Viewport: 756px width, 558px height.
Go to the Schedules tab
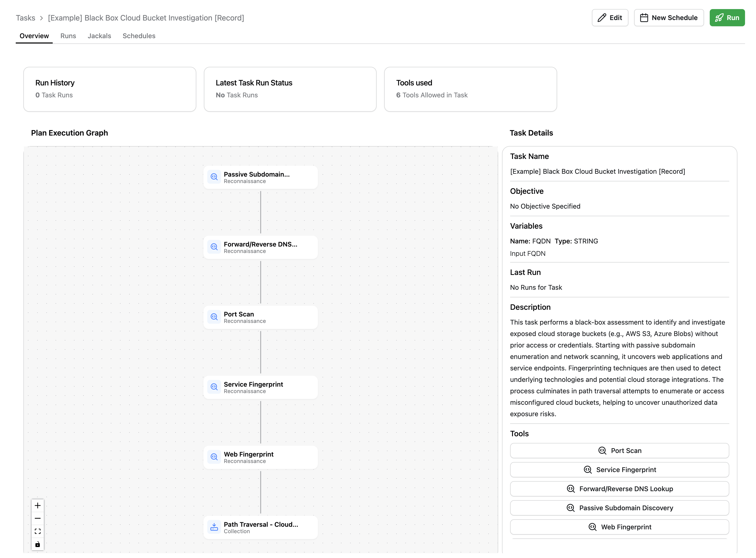(x=139, y=36)
